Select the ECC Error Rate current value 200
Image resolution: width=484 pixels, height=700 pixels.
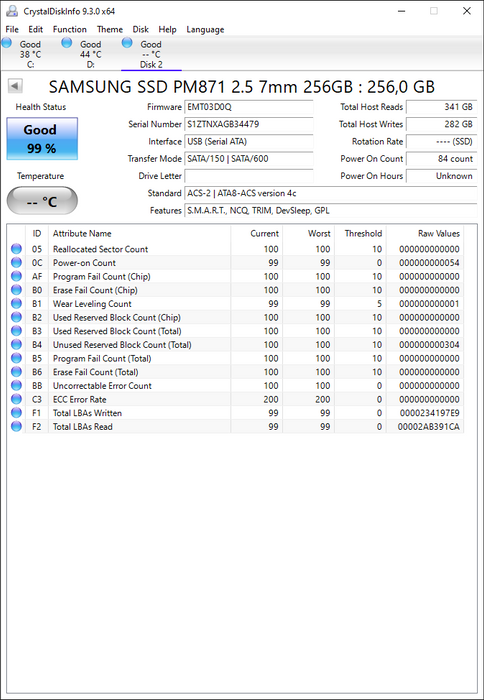[271, 400]
